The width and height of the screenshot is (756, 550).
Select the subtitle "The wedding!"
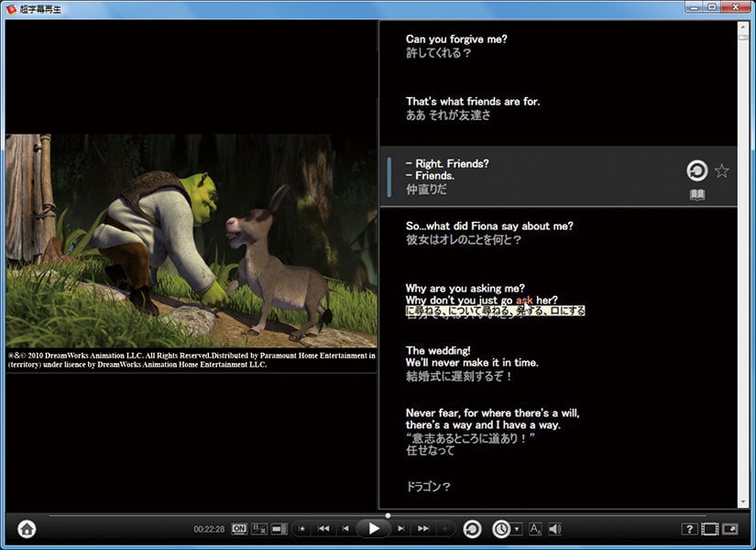click(x=438, y=350)
